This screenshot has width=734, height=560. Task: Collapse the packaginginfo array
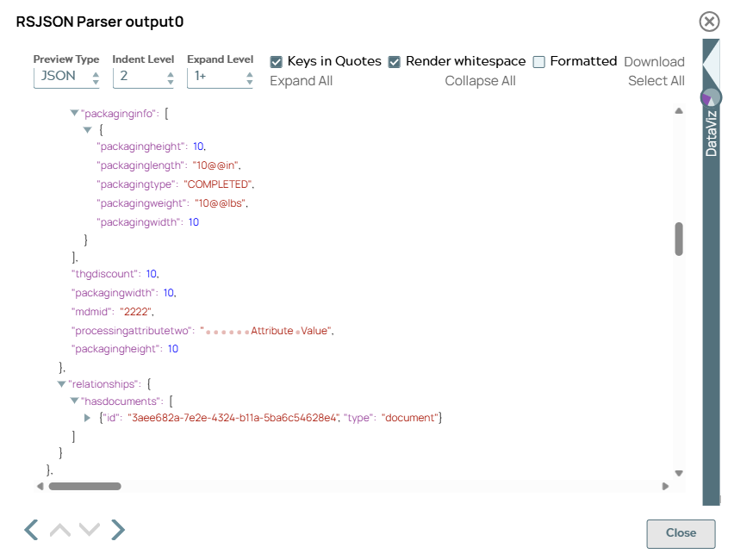pos(74,111)
